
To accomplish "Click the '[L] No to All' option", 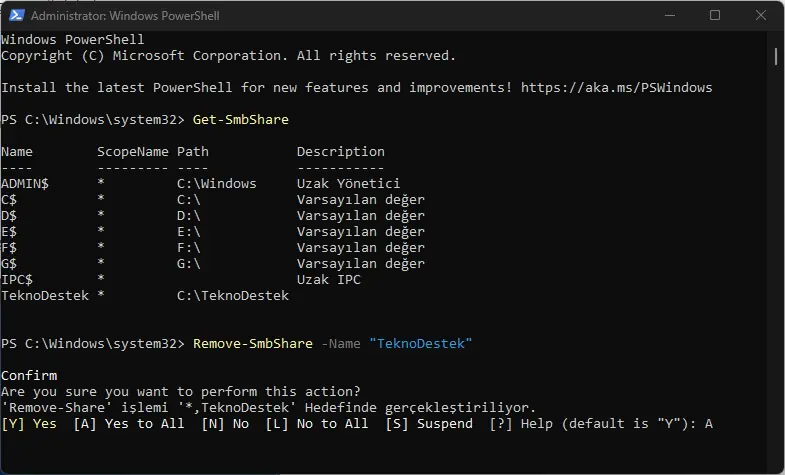I will pos(317,424).
